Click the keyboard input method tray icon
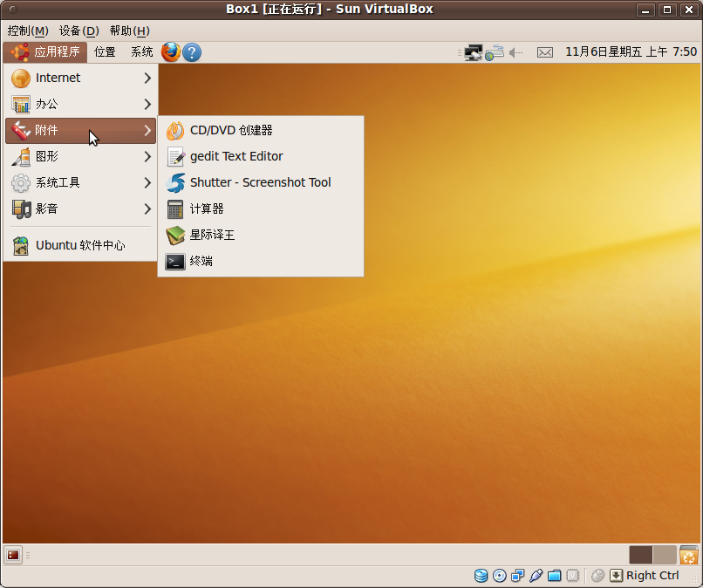The height and width of the screenshot is (588, 703). [x=495, y=52]
